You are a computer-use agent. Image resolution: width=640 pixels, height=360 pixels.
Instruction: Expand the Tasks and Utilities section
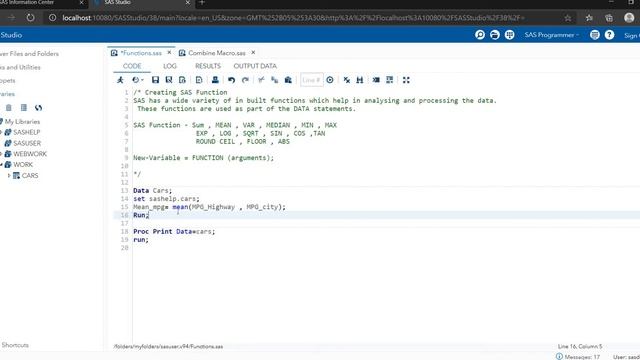[x=20, y=67]
